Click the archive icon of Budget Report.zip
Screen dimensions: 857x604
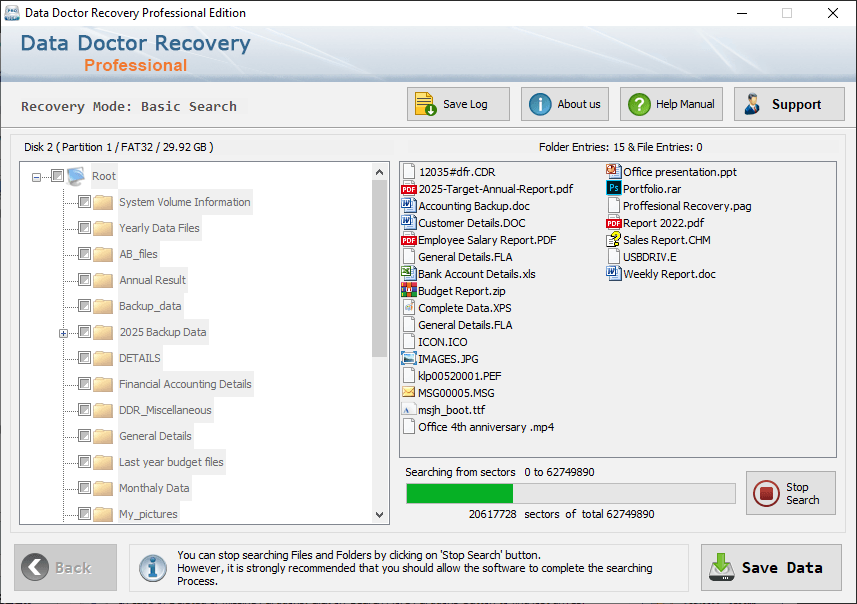click(408, 290)
